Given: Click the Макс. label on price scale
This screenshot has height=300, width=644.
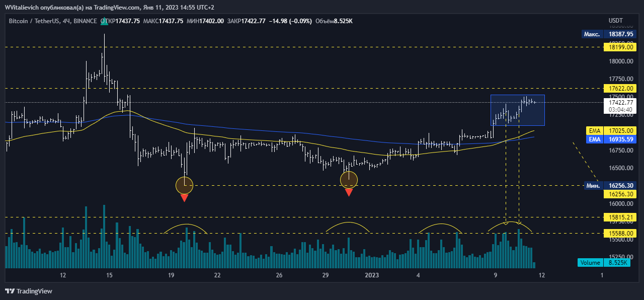Looking at the screenshot, I should tap(592, 34).
